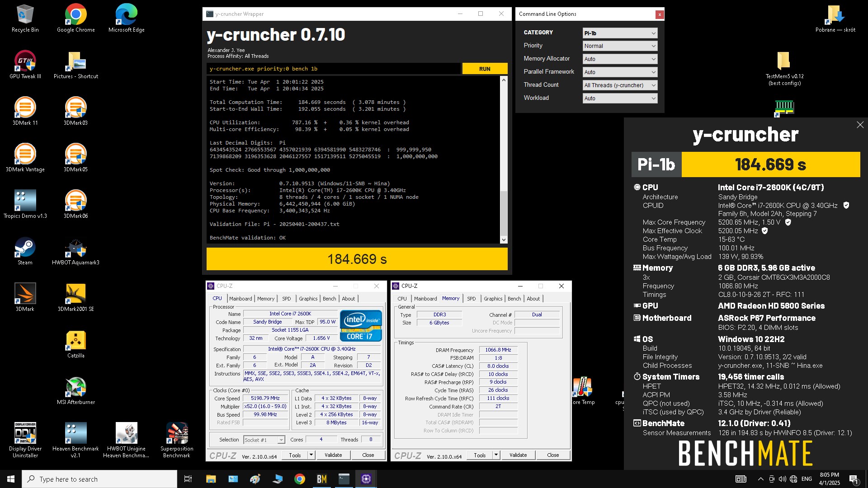The image size is (868, 488).
Task: Open BenchMate from the taskbar
Action: click(322, 479)
